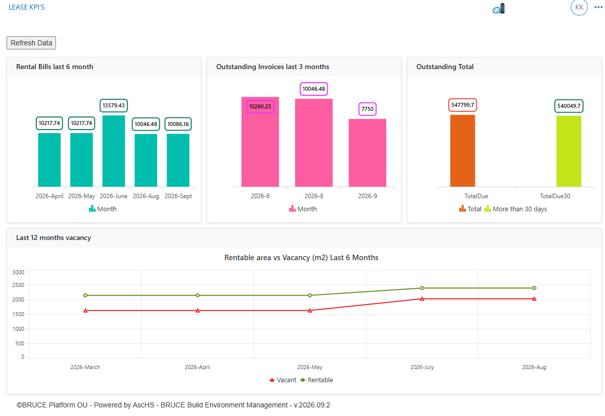Select the 2026-8 outstanding invoices bar

coord(314,143)
